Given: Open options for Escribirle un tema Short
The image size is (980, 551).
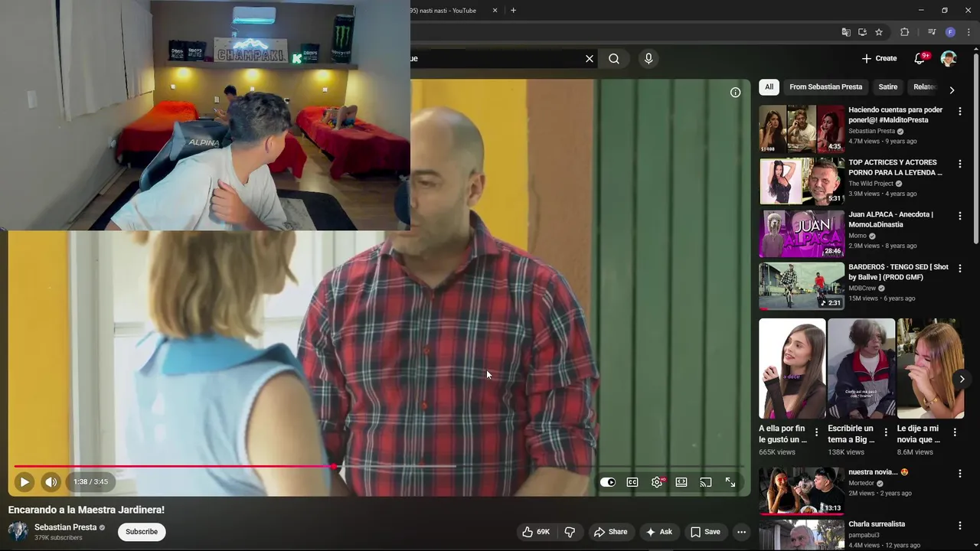Looking at the screenshot, I should 886,432.
